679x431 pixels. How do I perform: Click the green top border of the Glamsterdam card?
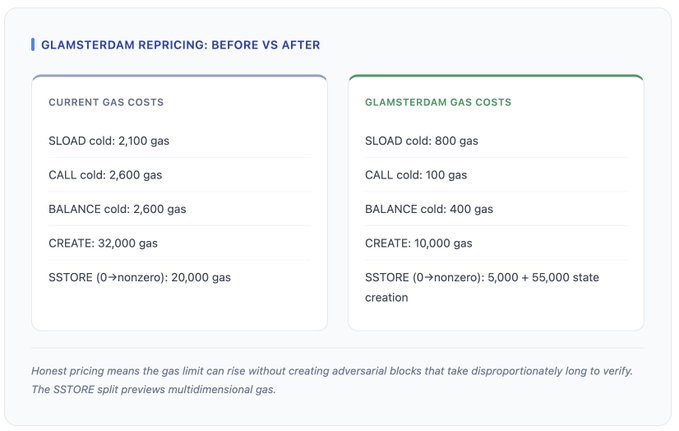[x=495, y=76]
